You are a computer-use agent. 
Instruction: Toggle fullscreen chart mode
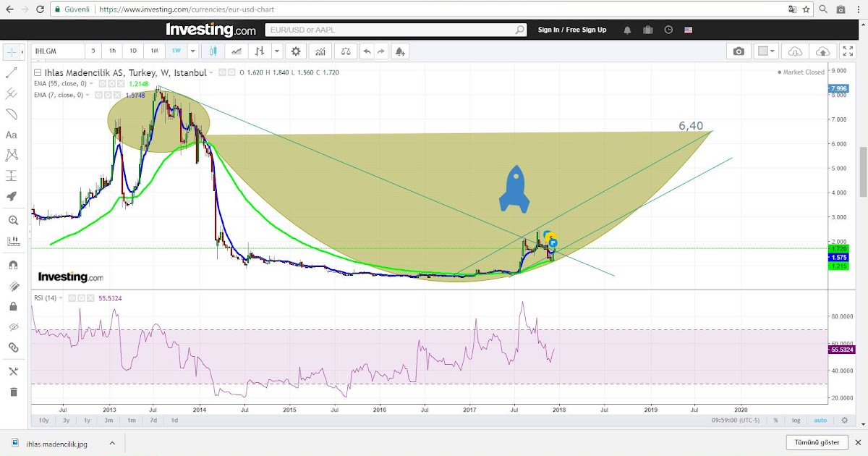coord(848,51)
